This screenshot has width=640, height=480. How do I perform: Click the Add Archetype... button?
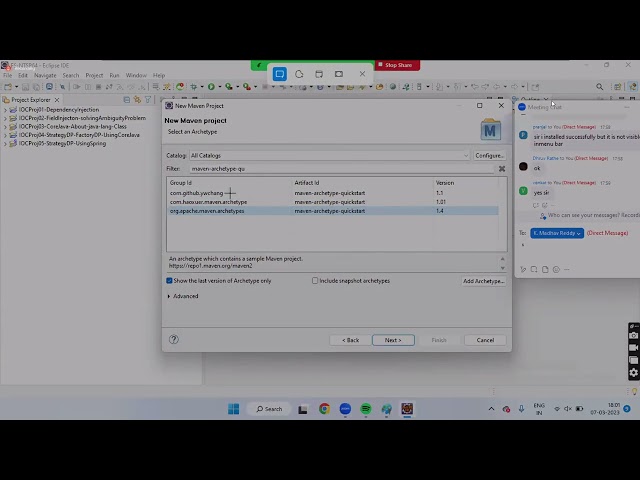pyautogui.click(x=483, y=281)
